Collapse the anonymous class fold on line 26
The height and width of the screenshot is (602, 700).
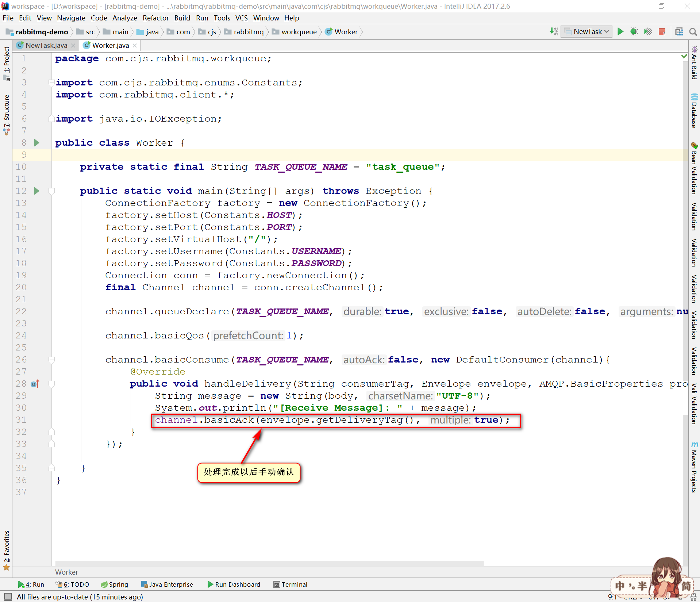(x=51, y=360)
